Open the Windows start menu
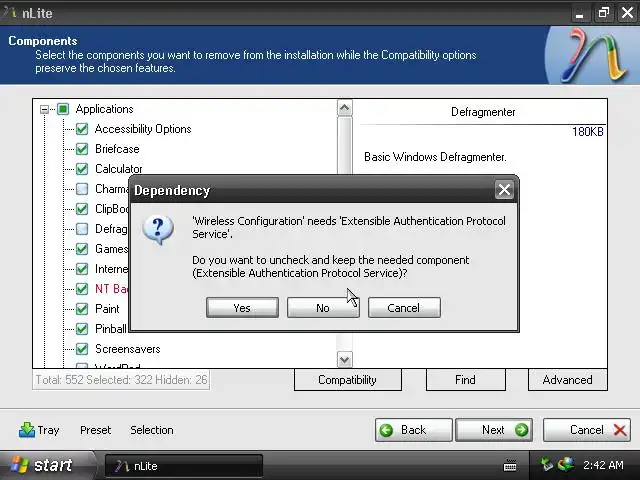The width and height of the screenshot is (640, 480). point(46,465)
